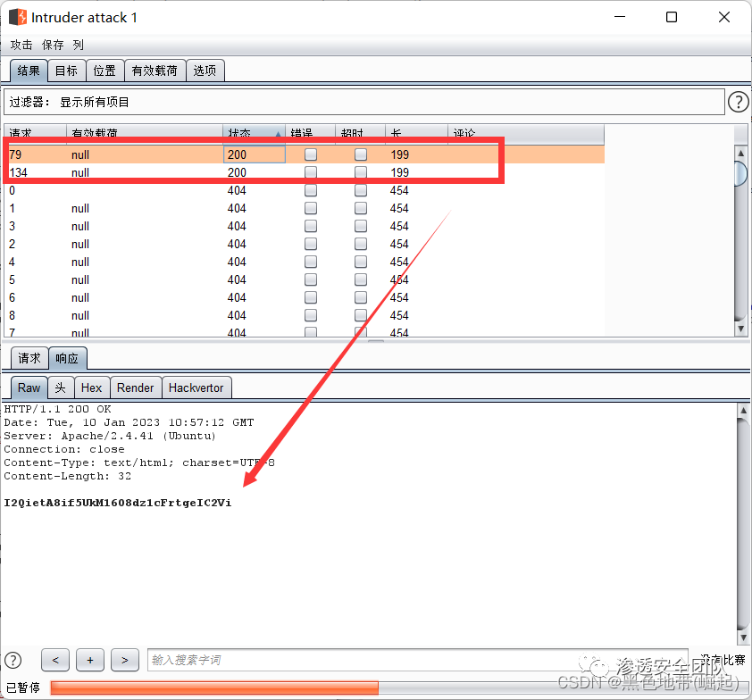Select the request 6 result row
The image size is (752, 700).
click(305, 297)
